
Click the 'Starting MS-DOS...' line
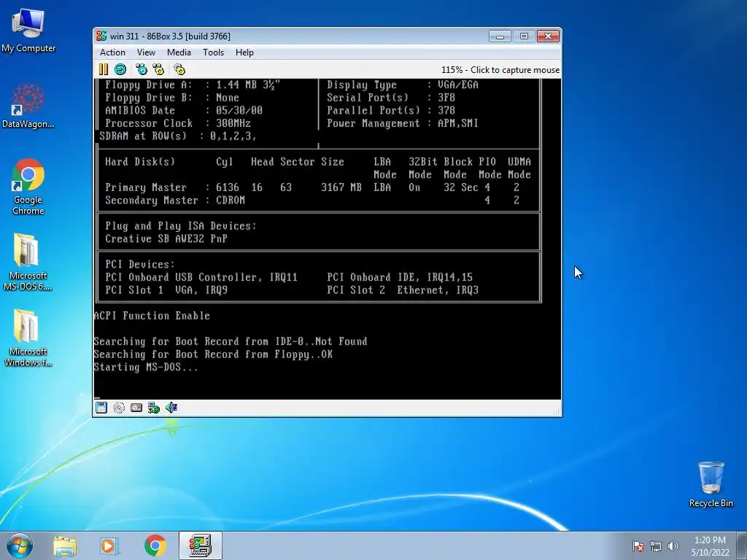[x=145, y=367]
